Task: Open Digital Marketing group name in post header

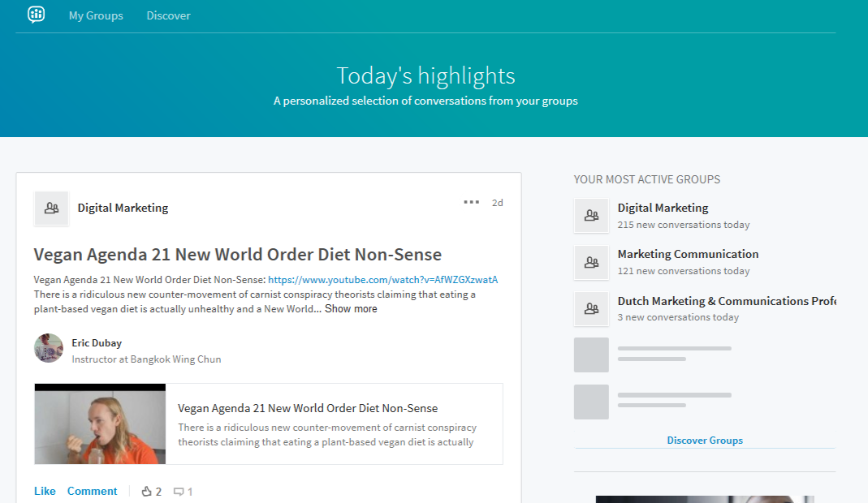Action: click(123, 208)
